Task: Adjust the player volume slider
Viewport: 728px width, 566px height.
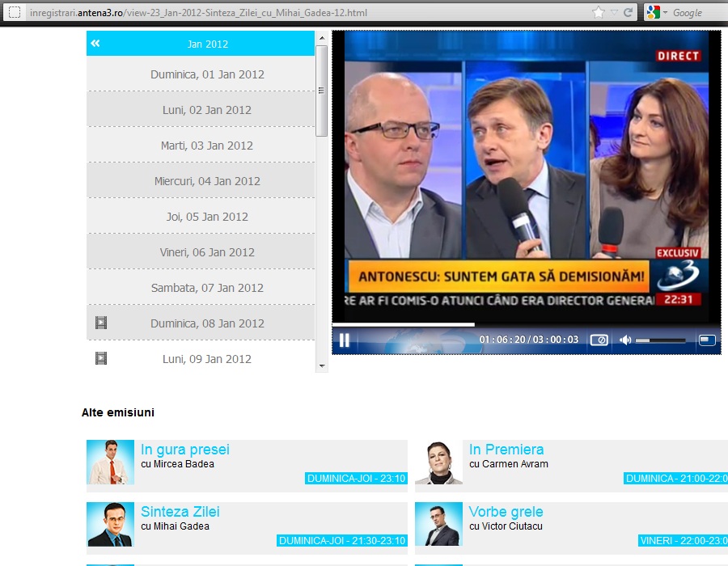Action: point(660,340)
